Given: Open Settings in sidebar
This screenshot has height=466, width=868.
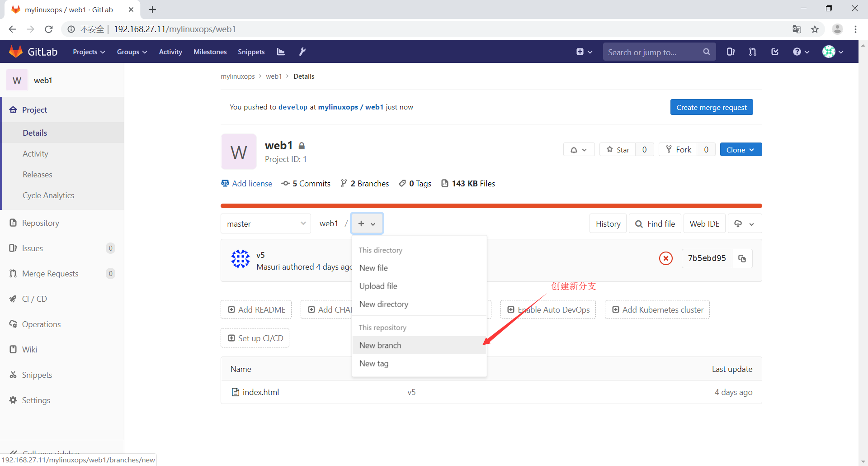Looking at the screenshot, I should point(62,400).
